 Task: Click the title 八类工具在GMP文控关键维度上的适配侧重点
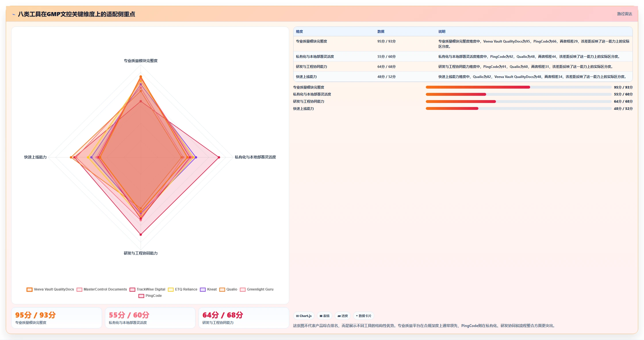[x=76, y=14]
